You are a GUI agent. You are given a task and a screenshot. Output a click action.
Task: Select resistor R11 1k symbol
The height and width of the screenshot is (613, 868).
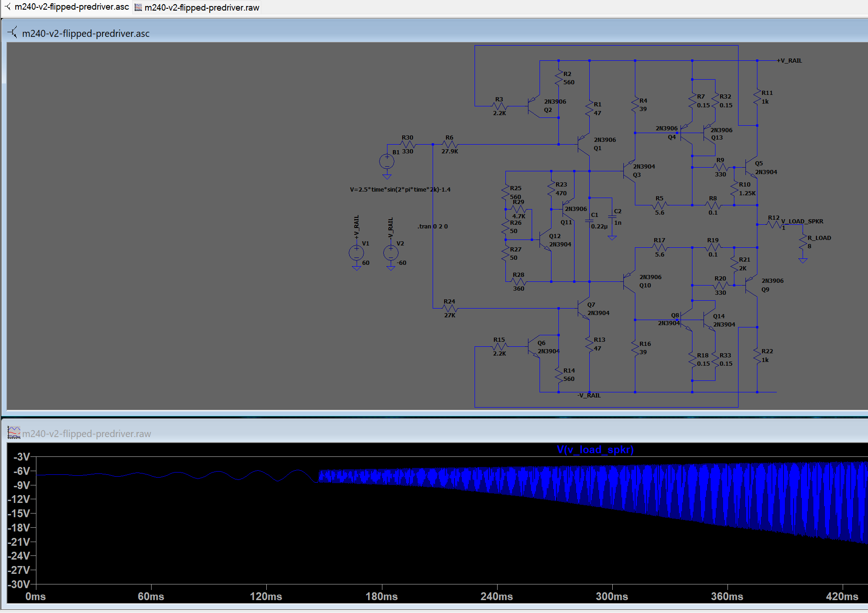[x=757, y=97]
